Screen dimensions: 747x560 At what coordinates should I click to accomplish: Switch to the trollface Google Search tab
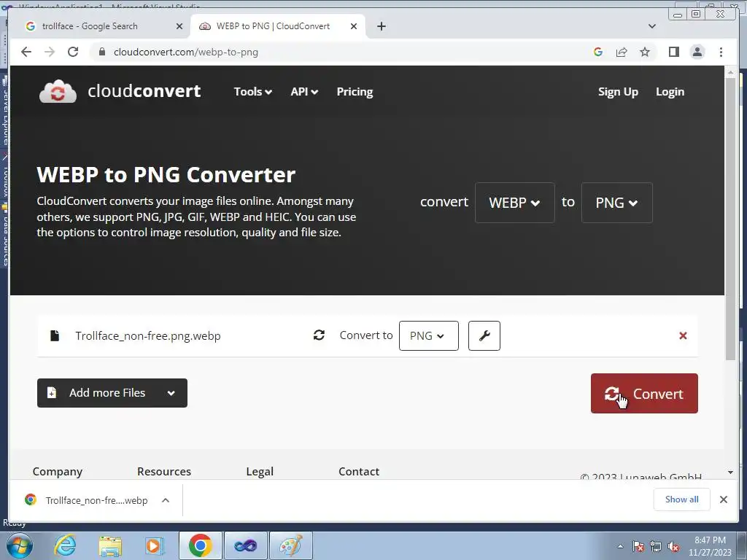(99, 26)
